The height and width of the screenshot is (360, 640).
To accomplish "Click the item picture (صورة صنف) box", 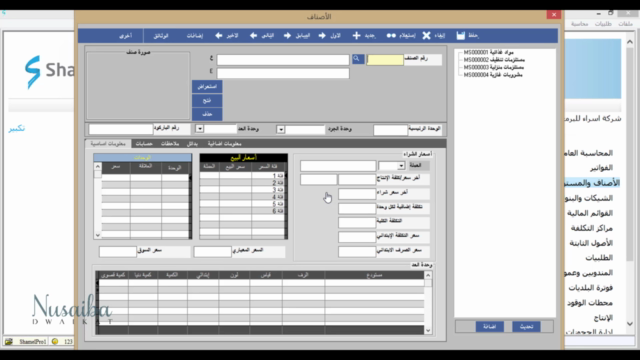I will pos(138,85).
